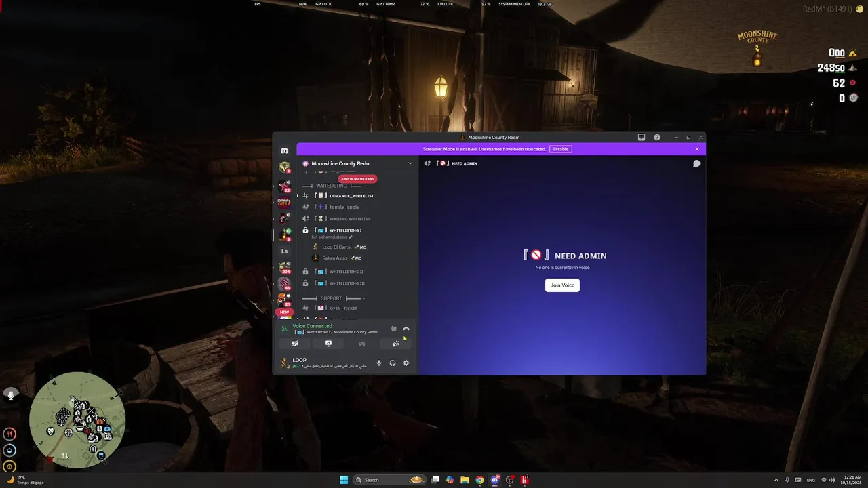This screenshot has height=488, width=868.
Task: Jump to 3 NEW MENTIONS
Action: coord(357,179)
